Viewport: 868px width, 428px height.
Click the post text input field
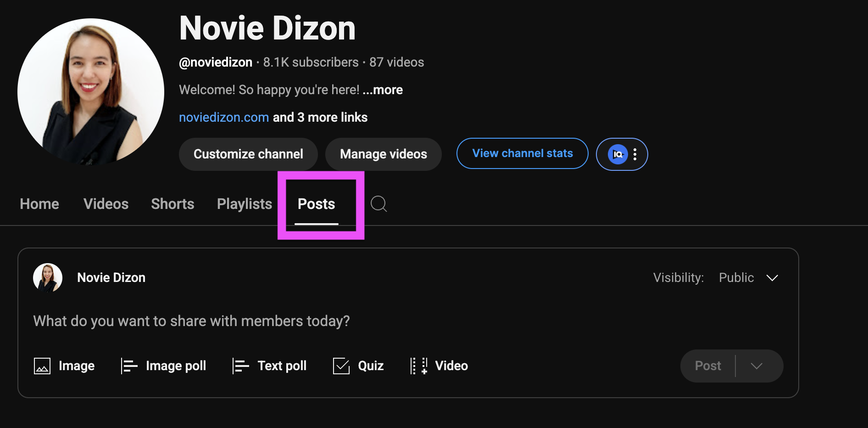[408, 321]
